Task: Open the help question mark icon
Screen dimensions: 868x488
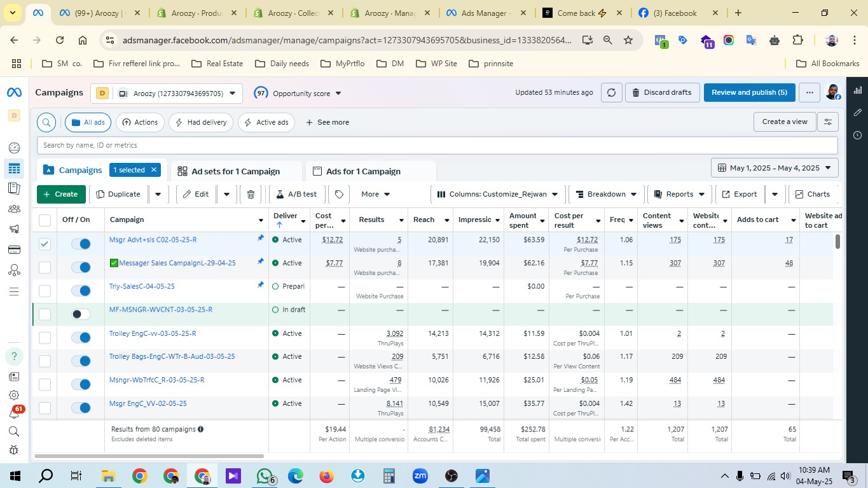Action: click(x=14, y=356)
